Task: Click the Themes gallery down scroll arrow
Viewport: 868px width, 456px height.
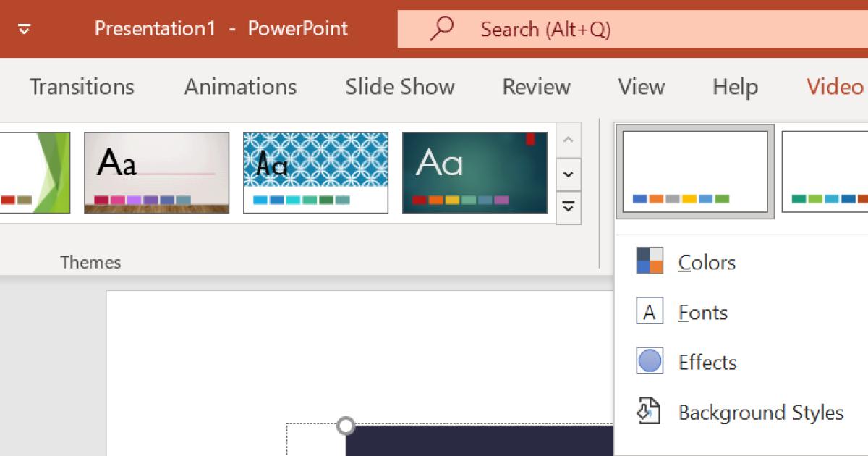Action: (x=569, y=174)
